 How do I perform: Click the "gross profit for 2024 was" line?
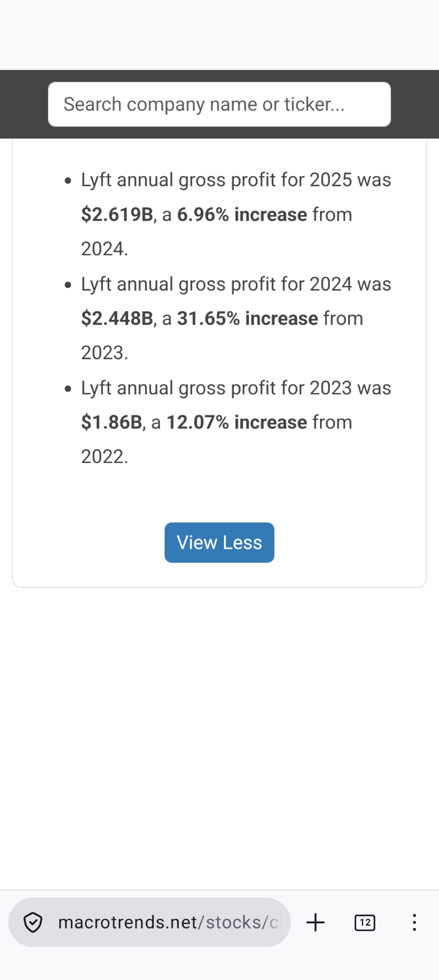click(236, 284)
